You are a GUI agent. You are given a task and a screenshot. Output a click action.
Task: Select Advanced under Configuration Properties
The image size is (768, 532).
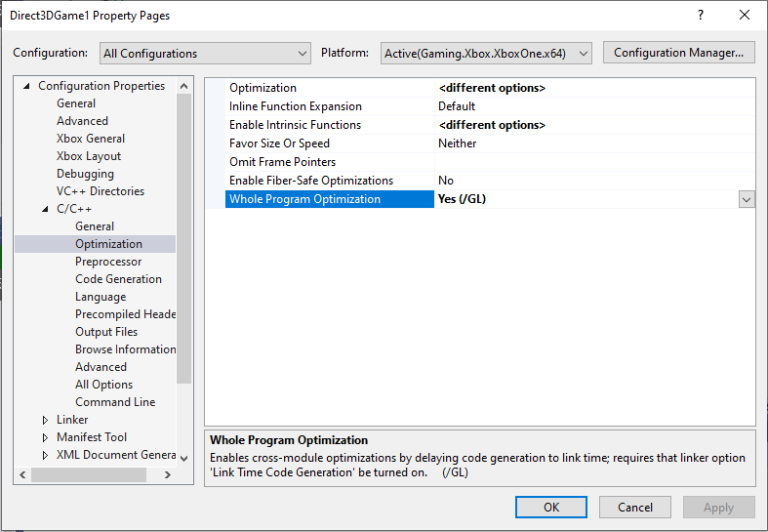tap(82, 121)
